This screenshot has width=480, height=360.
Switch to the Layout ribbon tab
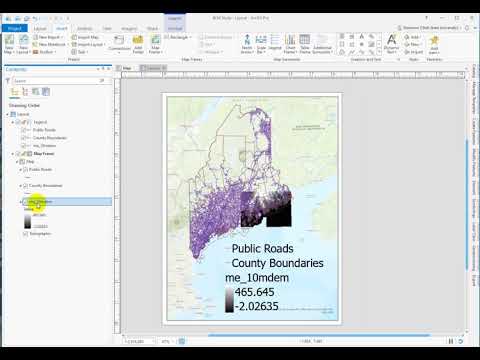pos(40,29)
